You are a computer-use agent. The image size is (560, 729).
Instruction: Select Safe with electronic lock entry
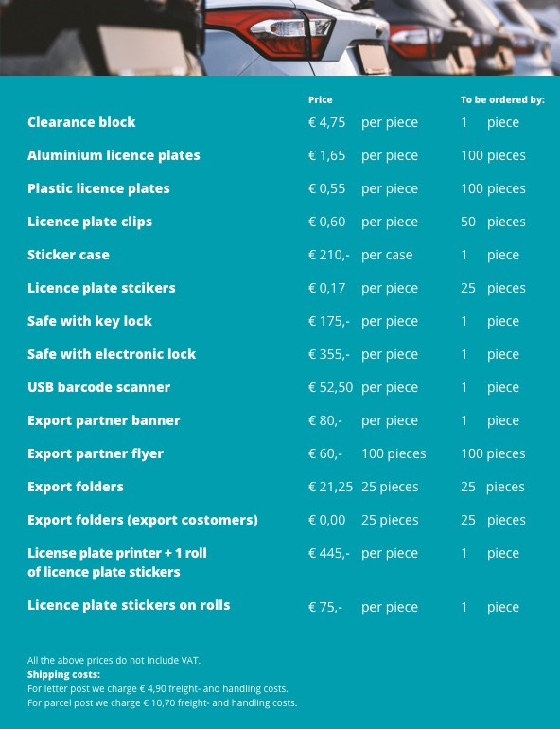[112, 354]
